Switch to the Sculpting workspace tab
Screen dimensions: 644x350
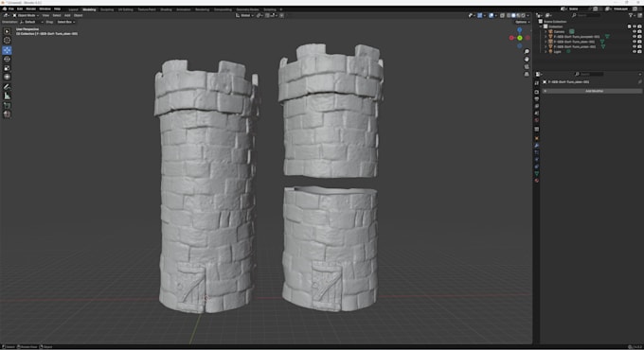(107, 9)
